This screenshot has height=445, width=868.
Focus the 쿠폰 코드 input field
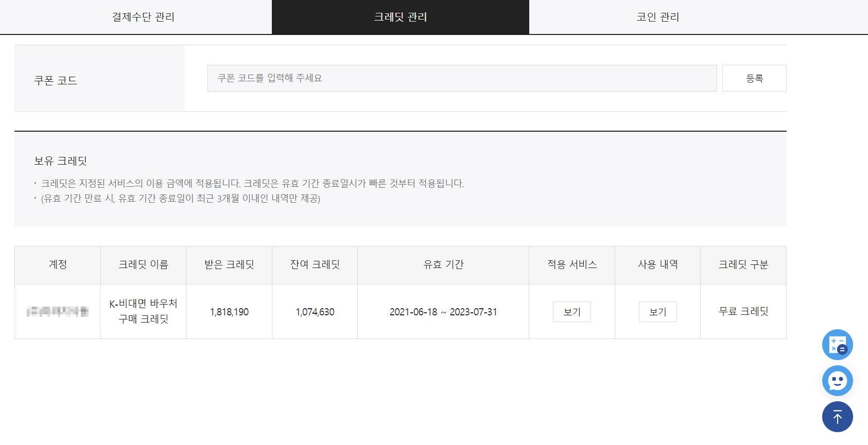(x=462, y=78)
